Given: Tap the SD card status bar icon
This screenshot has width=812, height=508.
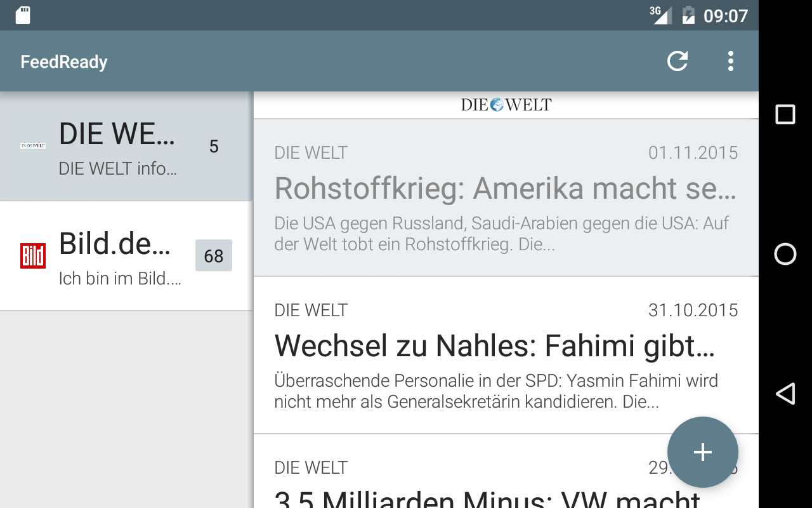Looking at the screenshot, I should point(23,15).
